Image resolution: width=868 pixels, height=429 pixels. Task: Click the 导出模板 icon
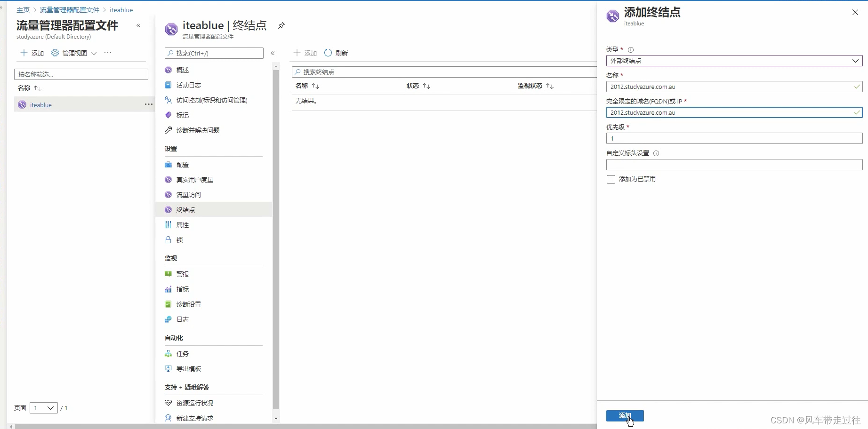click(x=168, y=369)
